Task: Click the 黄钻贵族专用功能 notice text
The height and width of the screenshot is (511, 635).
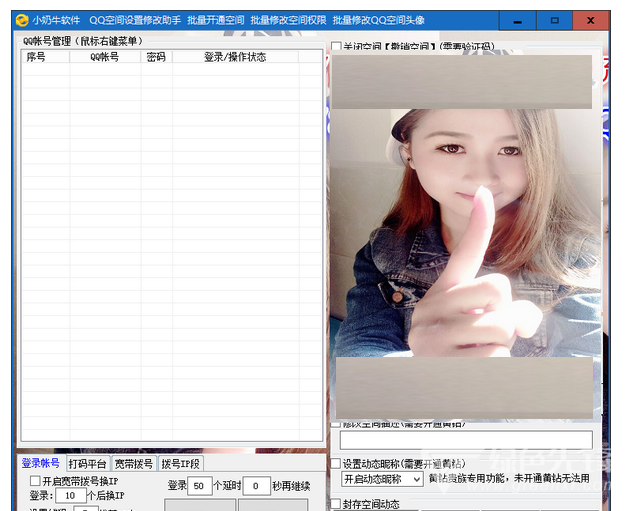Action: coord(509,479)
